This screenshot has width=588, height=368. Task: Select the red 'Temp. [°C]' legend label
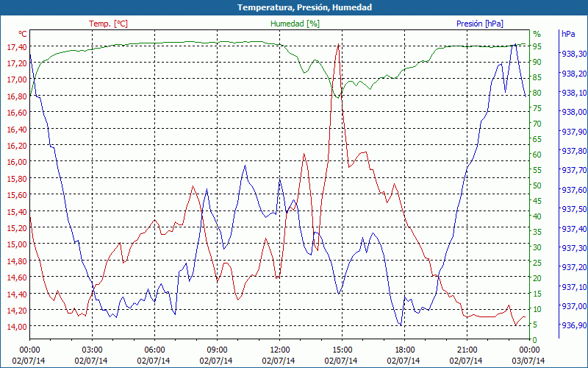[x=108, y=24]
